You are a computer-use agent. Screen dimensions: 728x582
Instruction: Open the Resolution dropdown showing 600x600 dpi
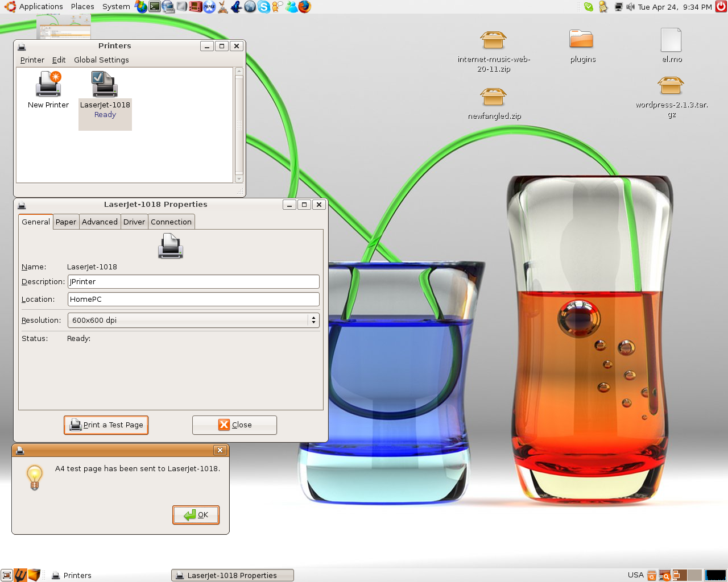(193, 321)
